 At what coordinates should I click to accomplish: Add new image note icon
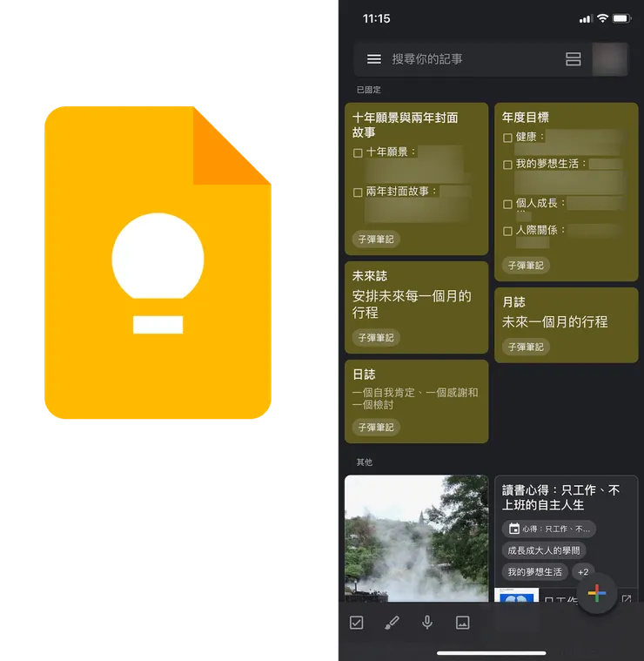pos(462,623)
